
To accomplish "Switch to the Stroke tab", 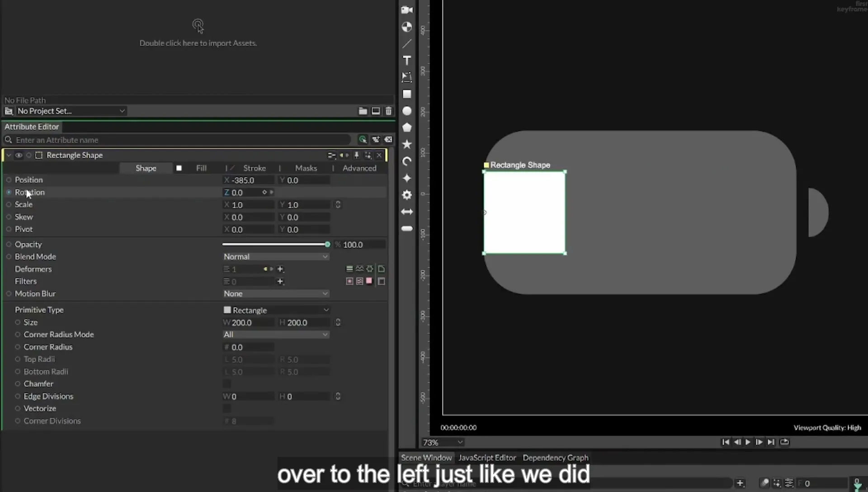I will click(255, 168).
